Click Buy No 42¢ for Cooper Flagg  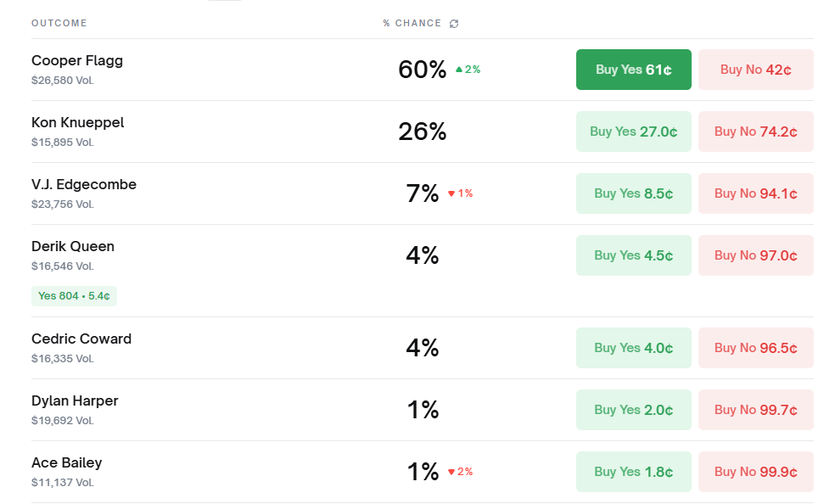click(755, 70)
